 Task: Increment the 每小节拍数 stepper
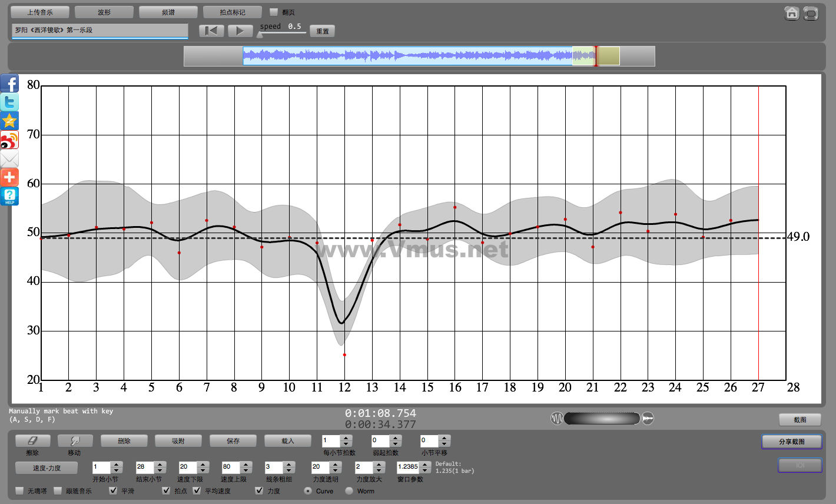(346, 437)
